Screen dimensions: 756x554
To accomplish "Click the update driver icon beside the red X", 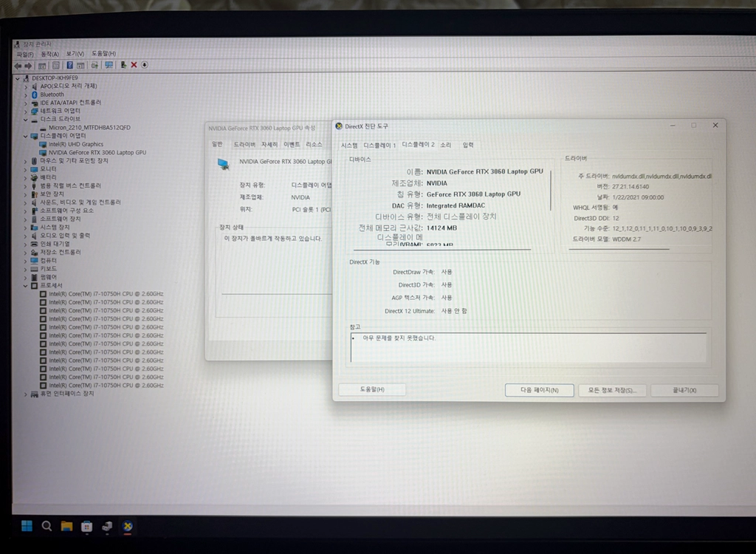I will [123, 65].
